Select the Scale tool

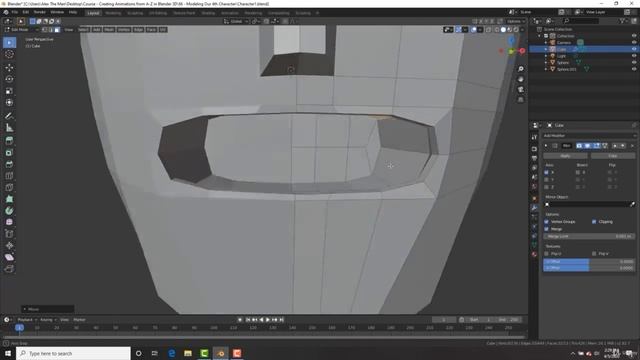(x=9, y=91)
